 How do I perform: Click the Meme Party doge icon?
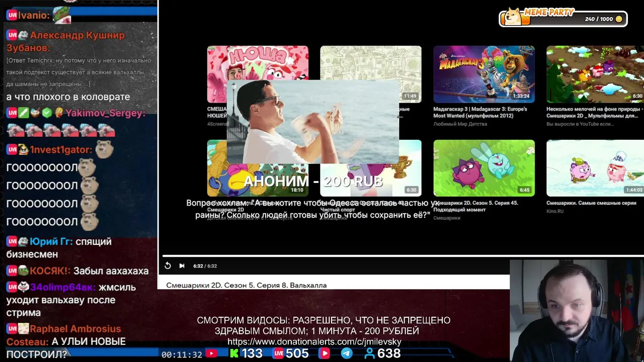[514, 17]
